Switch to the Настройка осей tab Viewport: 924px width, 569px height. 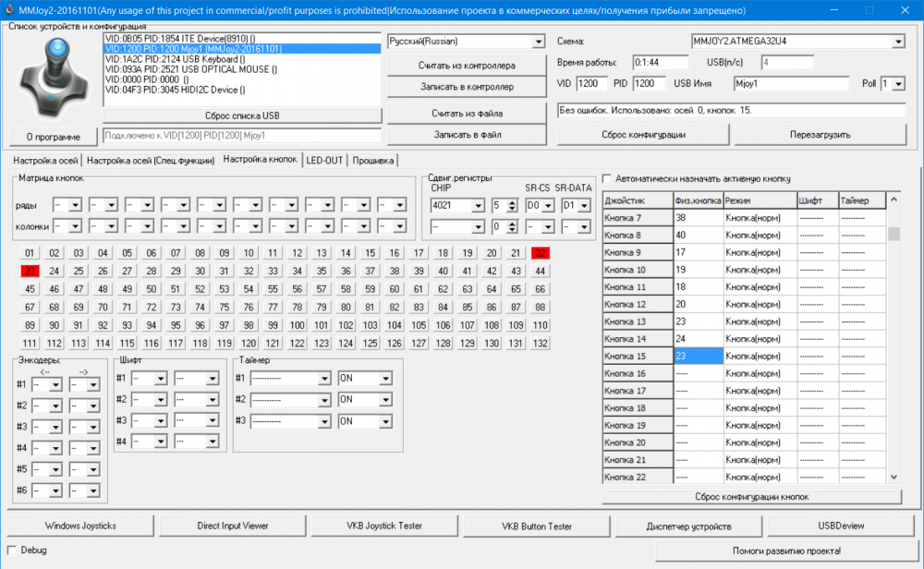tap(45, 160)
